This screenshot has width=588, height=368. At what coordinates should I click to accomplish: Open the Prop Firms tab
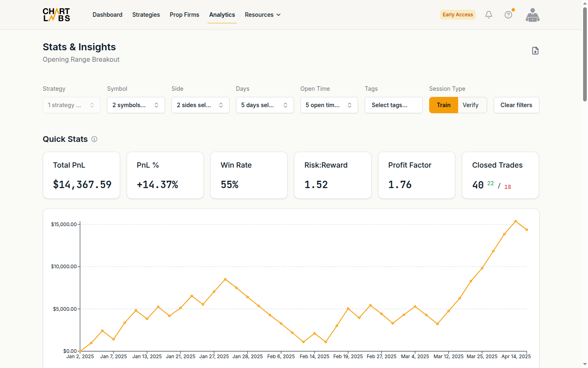pos(185,15)
